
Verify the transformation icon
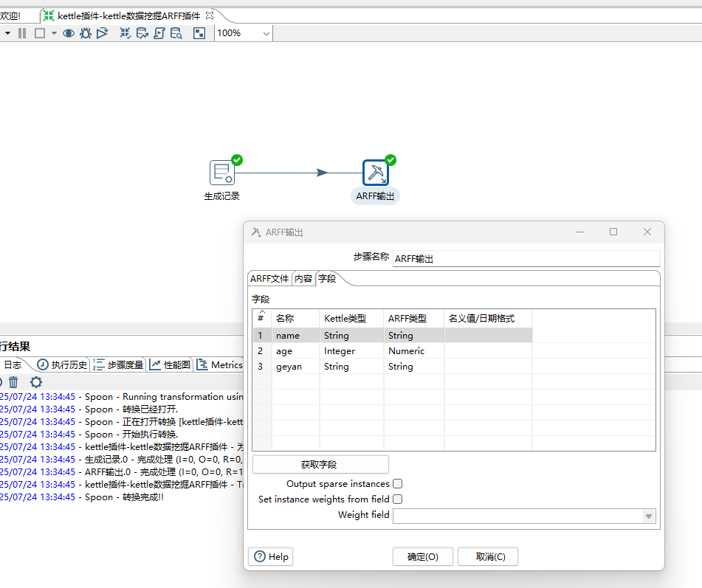pyautogui.click(x=125, y=33)
